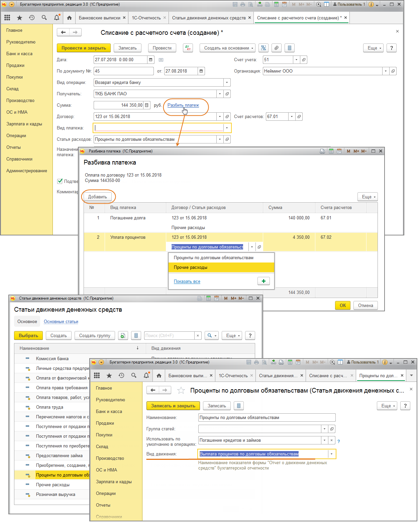Click the Разбить платеж link
The width and height of the screenshot is (420, 522).
[183, 105]
